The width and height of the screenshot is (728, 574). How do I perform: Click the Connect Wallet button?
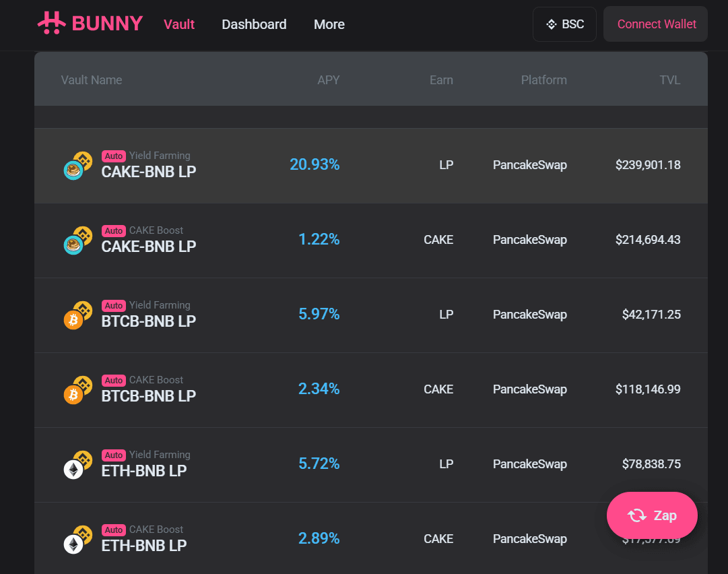(x=655, y=24)
